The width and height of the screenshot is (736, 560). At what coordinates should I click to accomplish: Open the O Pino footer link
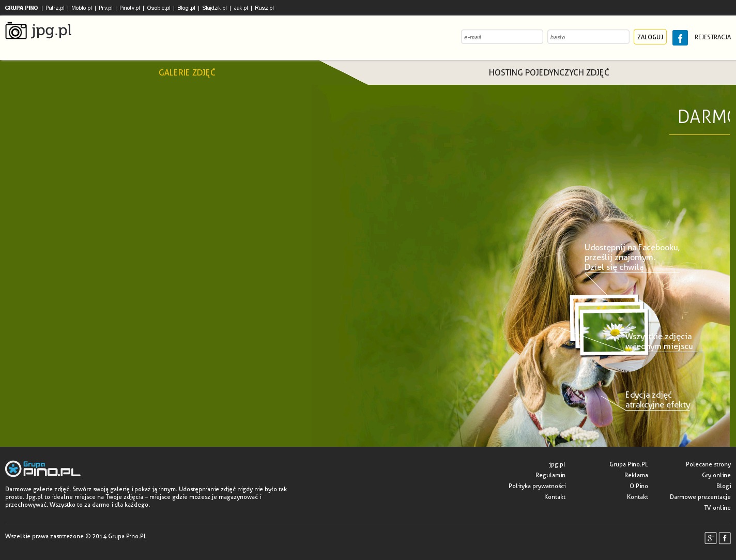[639, 486]
